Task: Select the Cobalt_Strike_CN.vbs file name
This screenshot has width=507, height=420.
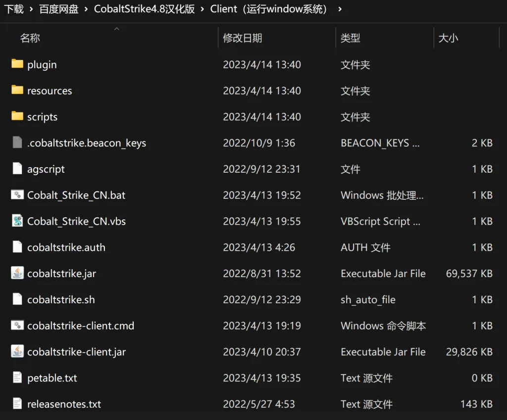Action: (x=77, y=221)
